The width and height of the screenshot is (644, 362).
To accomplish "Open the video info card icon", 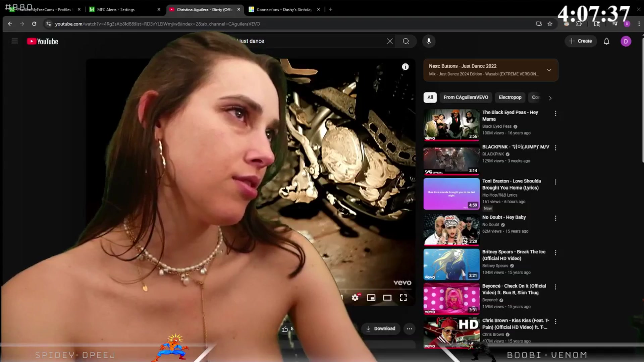I will (405, 67).
